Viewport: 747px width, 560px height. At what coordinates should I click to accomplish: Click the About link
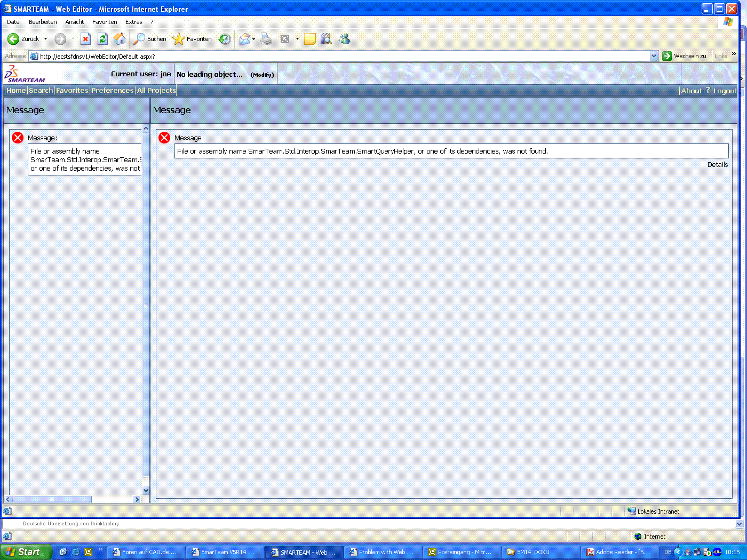pyautogui.click(x=692, y=91)
